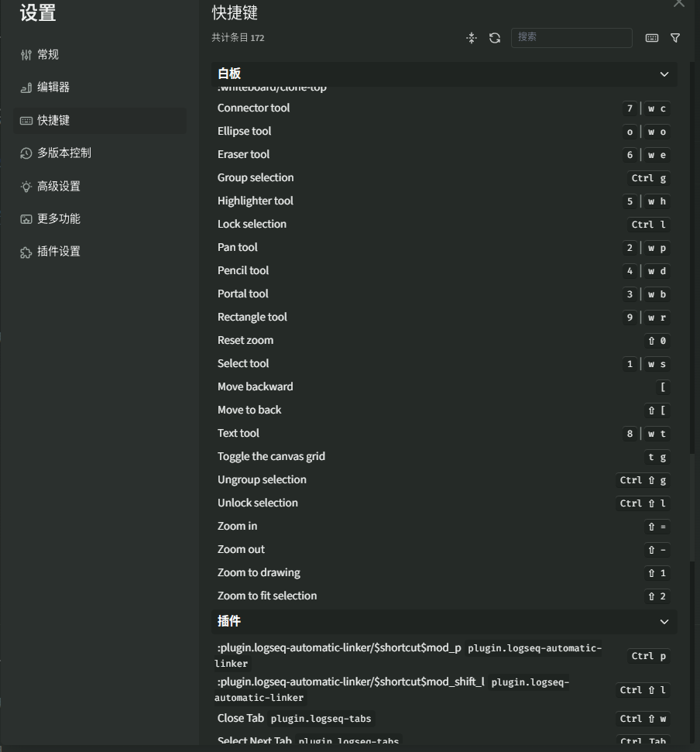
Task: Open the shortcut filter funnel icon
Action: (x=675, y=38)
